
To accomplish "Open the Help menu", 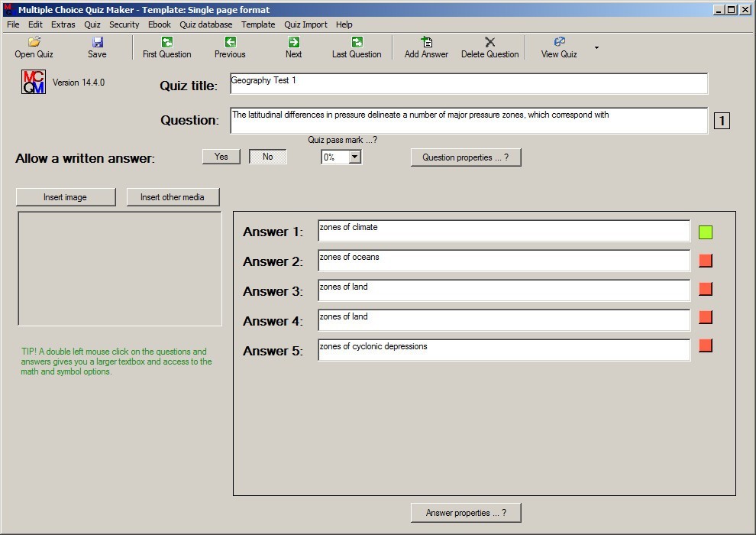I will coord(344,24).
